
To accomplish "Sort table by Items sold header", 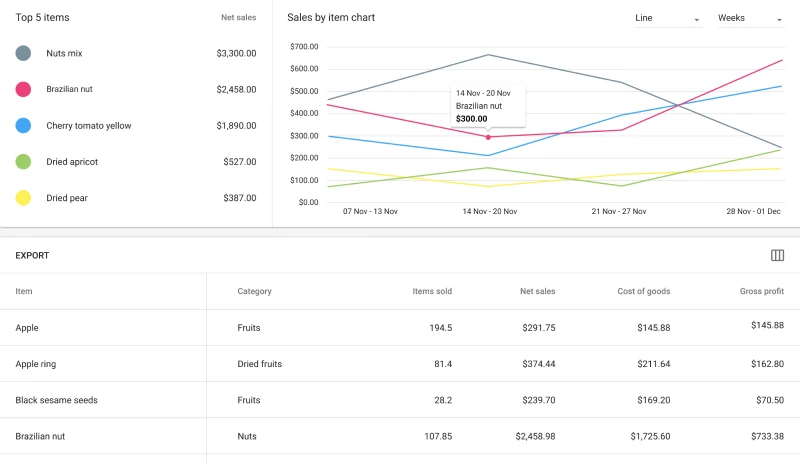I will [432, 291].
